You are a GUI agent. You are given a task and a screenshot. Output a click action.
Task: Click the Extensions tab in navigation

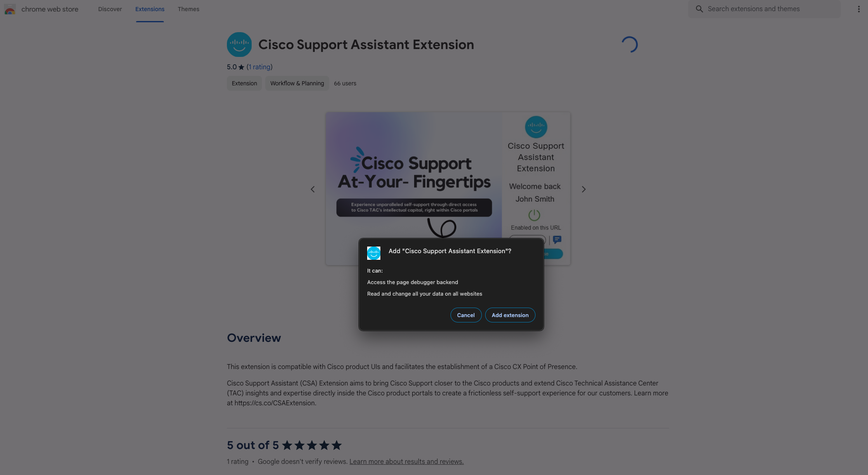pyautogui.click(x=150, y=9)
